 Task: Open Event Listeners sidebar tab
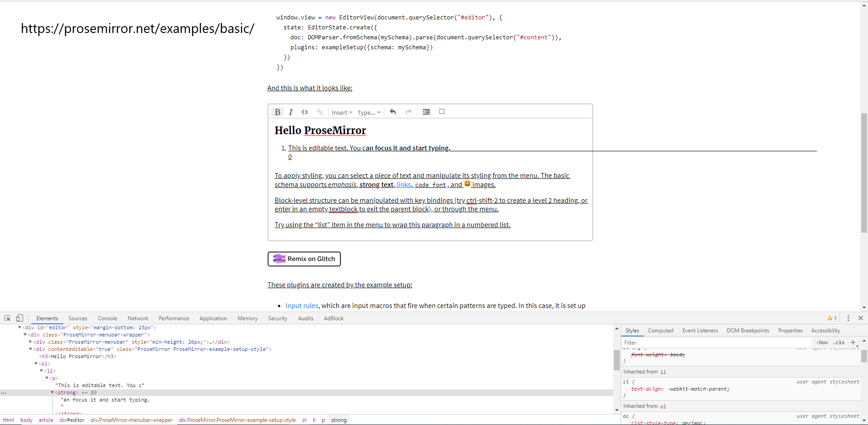pyautogui.click(x=700, y=331)
